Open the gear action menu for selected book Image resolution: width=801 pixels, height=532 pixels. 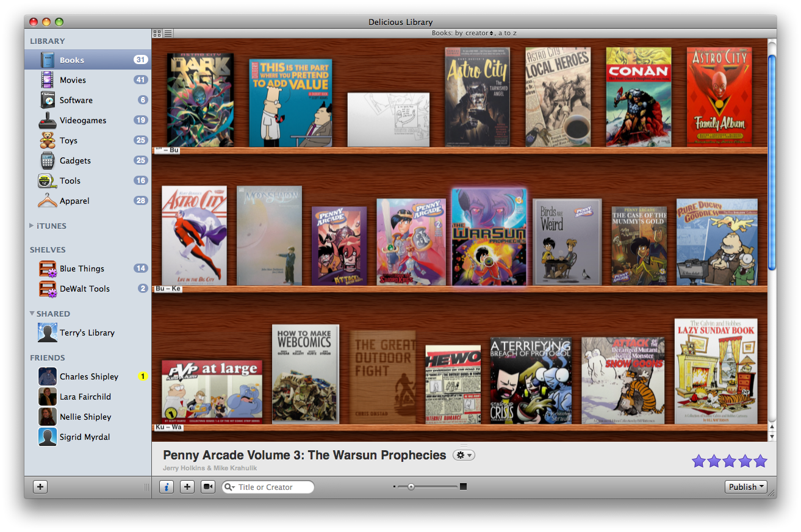tap(464, 455)
